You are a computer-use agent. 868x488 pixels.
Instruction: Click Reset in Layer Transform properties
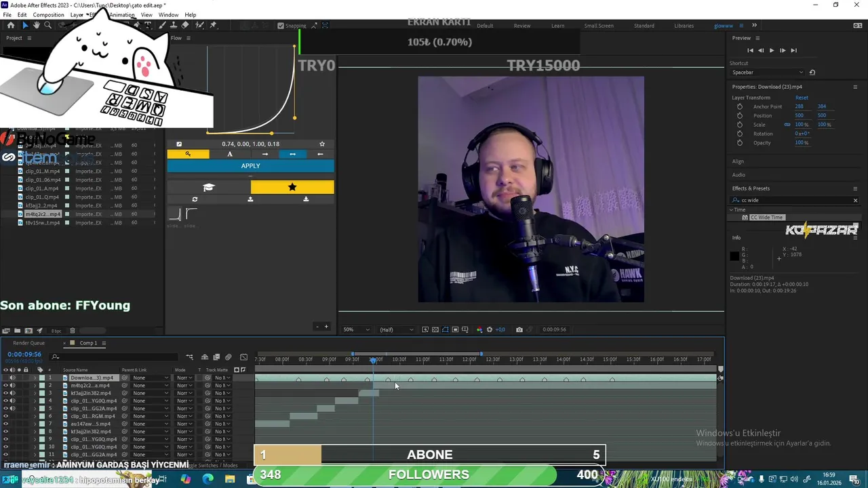802,98
